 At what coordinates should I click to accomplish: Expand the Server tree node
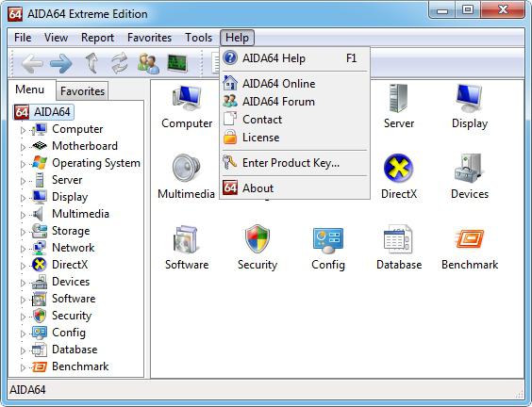[x=23, y=181]
